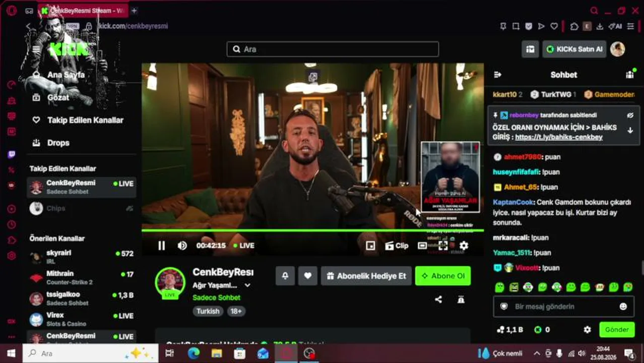This screenshot has width=644, height=363.
Task: Click Abonelik Hediye Et button
Action: pos(366,276)
